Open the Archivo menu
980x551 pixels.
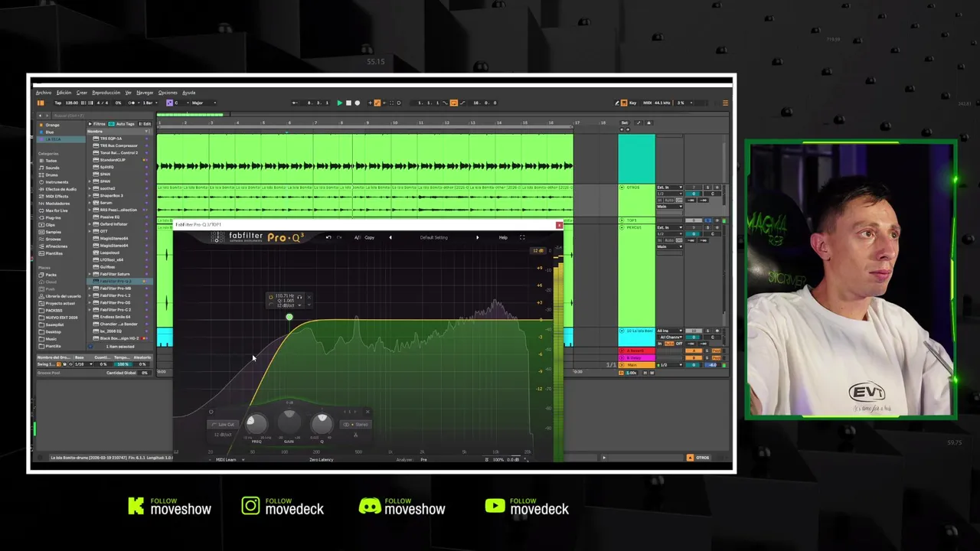(x=44, y=93)
